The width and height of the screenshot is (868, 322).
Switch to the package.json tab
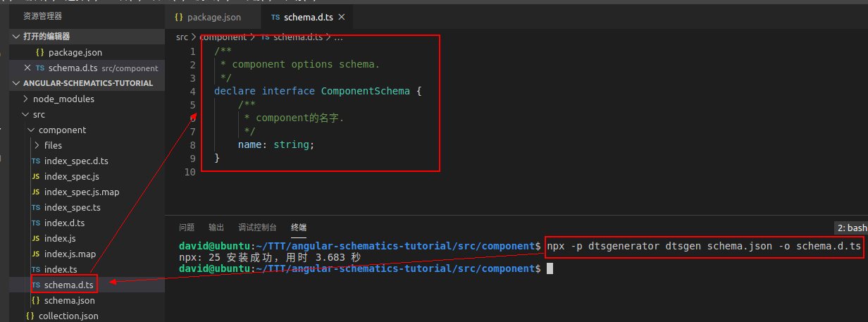pos(213,17)
